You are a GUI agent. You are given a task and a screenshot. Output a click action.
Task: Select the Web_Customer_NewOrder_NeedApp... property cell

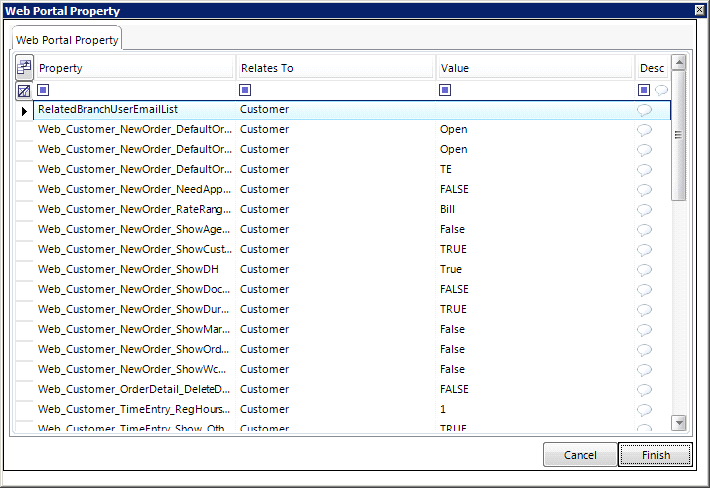pos(135,189)
